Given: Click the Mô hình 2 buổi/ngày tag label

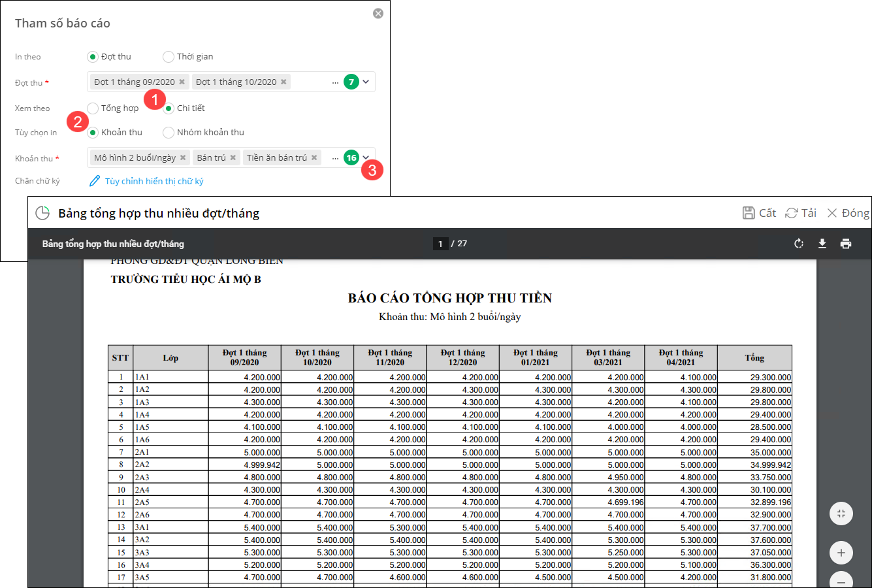Looking at the screenshot, I should pyautogui.click(x=135, y=158).
